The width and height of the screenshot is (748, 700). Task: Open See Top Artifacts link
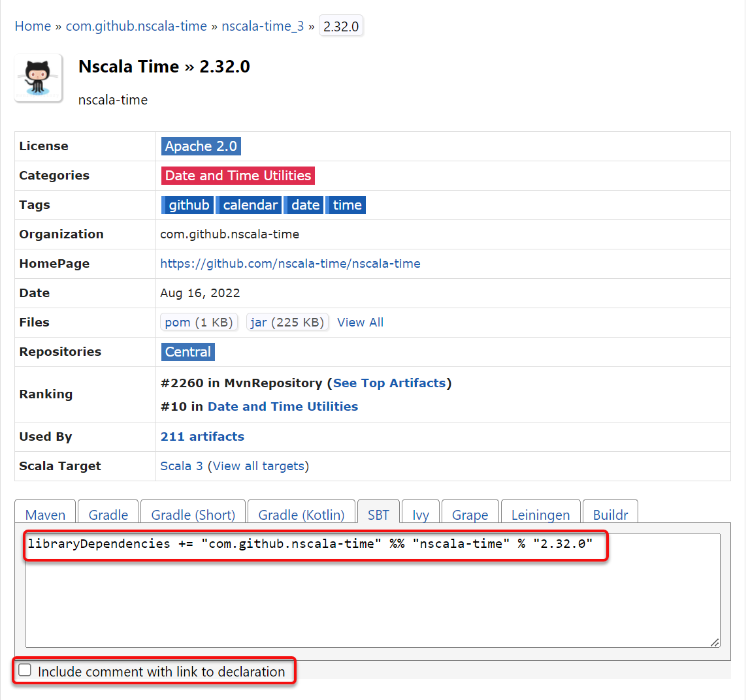point(389,383)
